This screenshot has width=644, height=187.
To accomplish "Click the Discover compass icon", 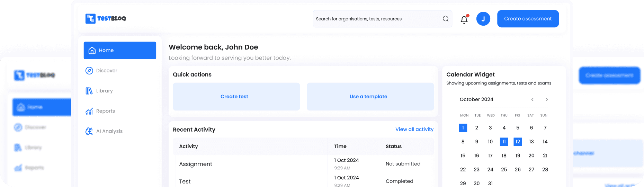I will 89,71.
